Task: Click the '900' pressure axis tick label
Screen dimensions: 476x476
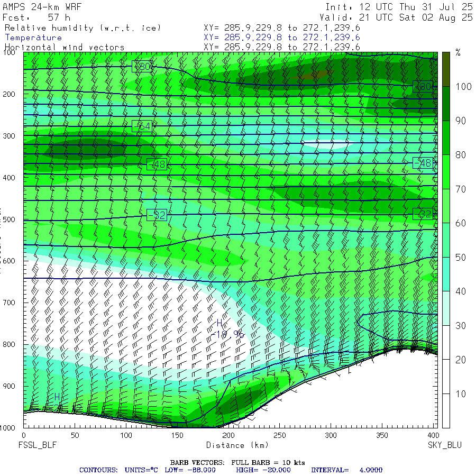Action: 9,386
